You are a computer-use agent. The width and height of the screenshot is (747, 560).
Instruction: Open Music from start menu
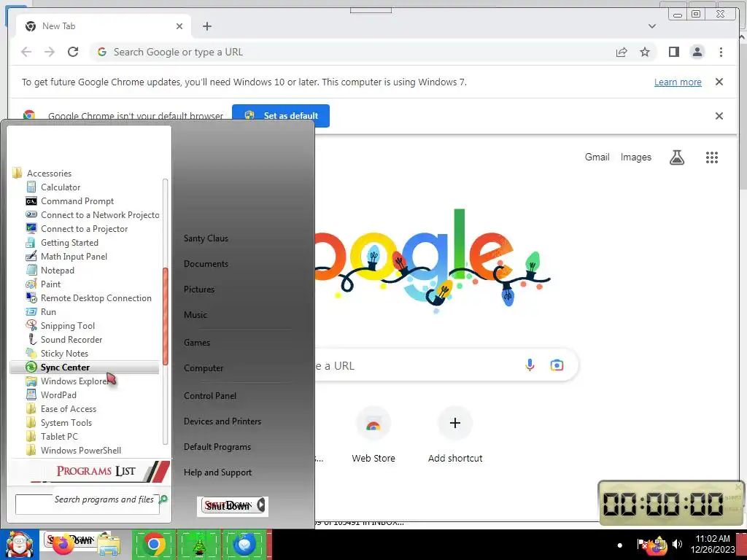click(x=196, y=315)
